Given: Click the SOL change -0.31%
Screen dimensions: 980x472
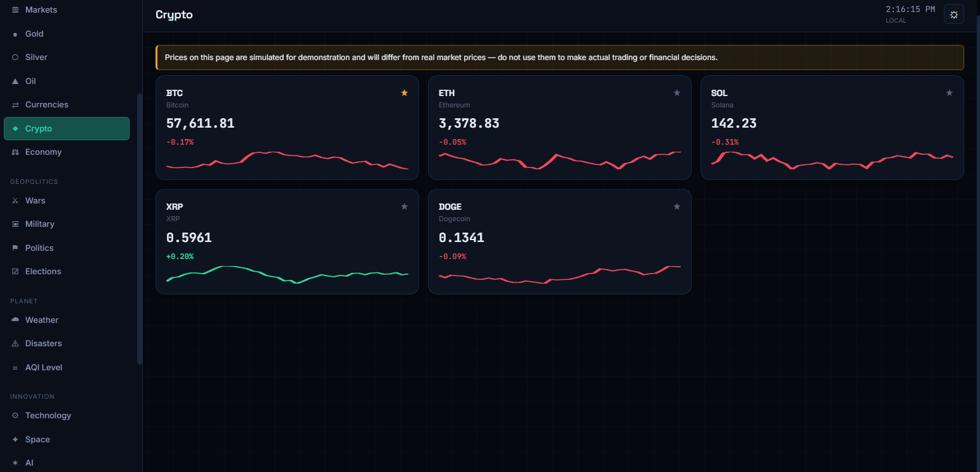Looking at the screenshot, I should coord(725,142).
